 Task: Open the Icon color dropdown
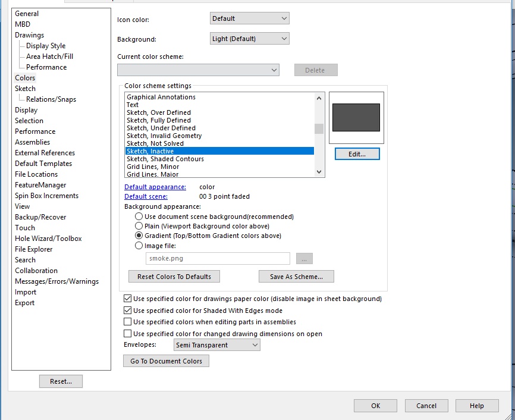point(250,18)
